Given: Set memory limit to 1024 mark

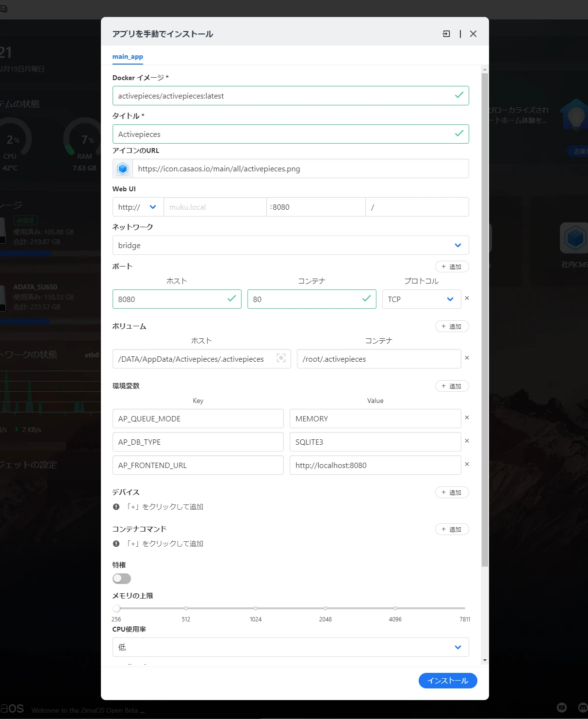Looking at the screenshot, I should click(x=256, y=608).
